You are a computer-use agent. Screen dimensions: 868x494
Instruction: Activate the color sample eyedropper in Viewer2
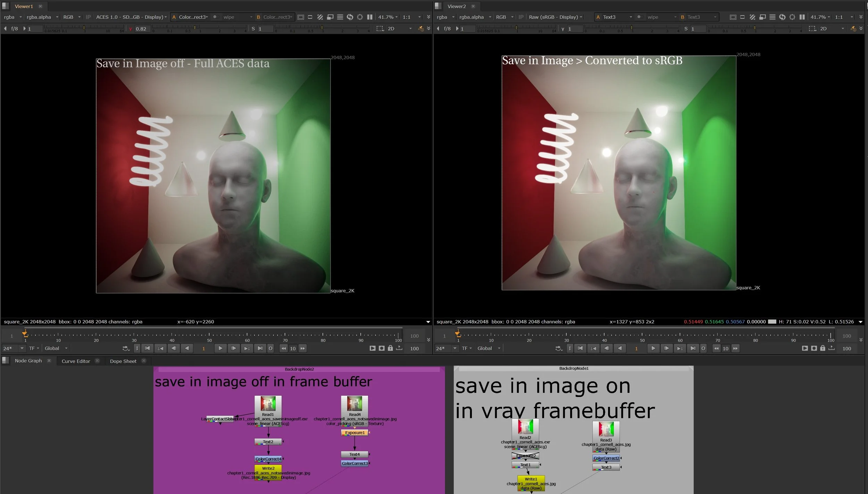(x=854, y=29)
